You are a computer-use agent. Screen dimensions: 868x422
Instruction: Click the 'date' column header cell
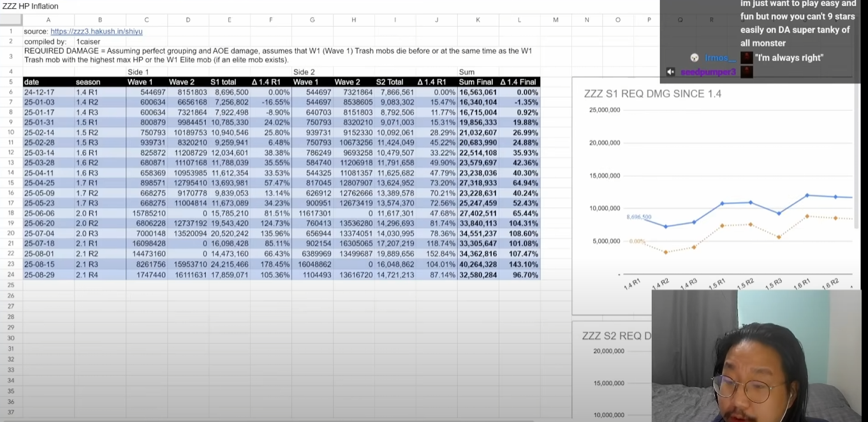tap(48, 82)
